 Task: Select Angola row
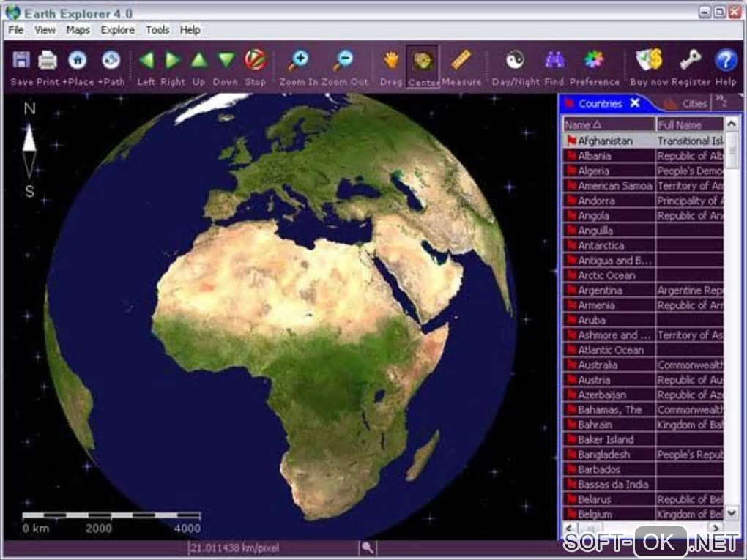pos(643,216)
